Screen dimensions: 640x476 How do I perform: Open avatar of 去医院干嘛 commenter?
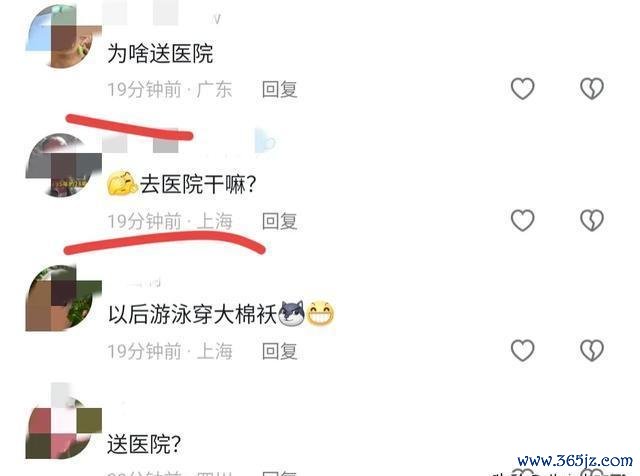click(64, 165)
